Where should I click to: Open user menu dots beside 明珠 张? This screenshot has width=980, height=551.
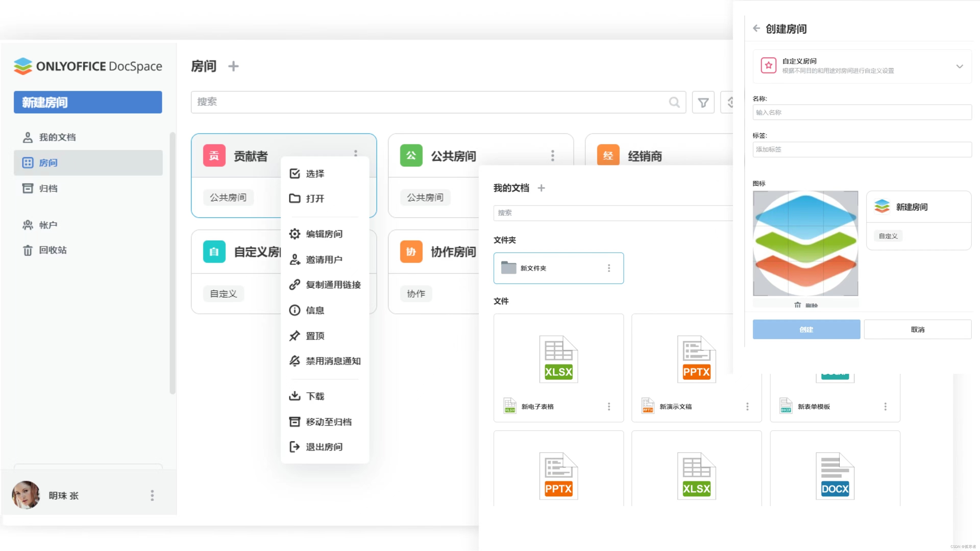152,495
